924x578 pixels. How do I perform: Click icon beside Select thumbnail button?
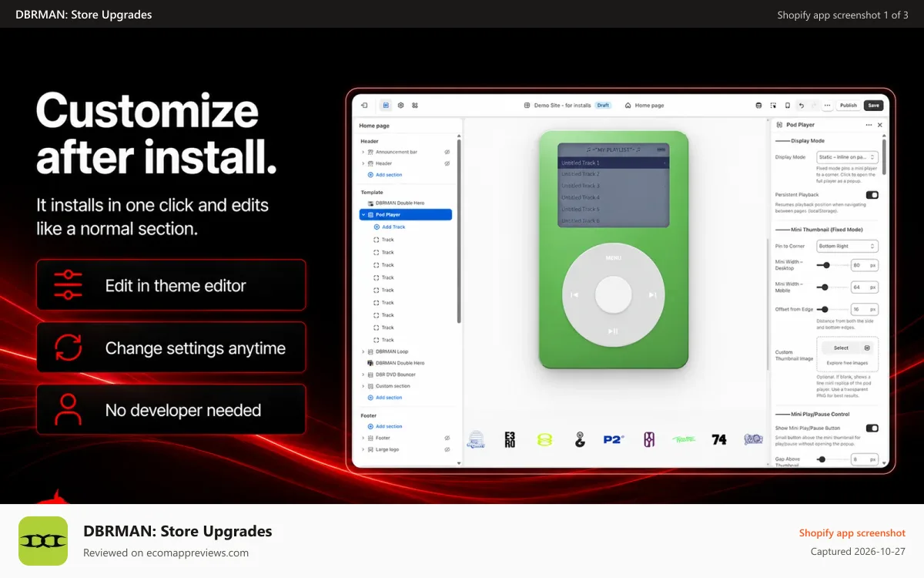pyautogui.click(x=867, y=348)
